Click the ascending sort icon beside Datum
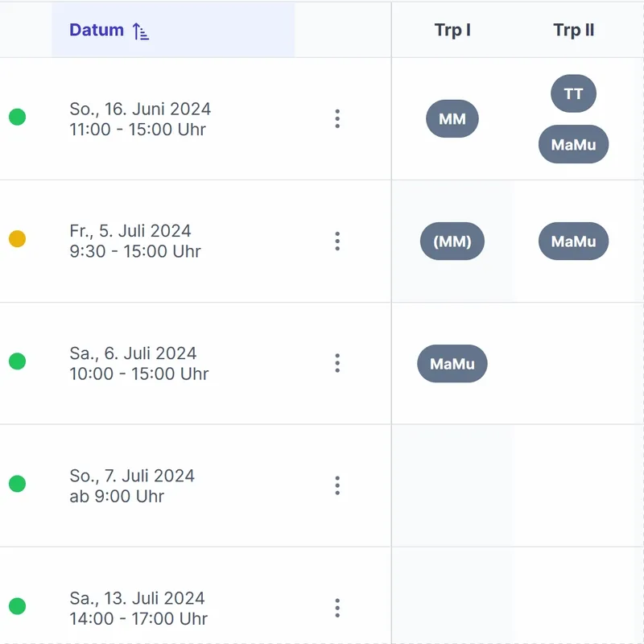 click(141, 31)
